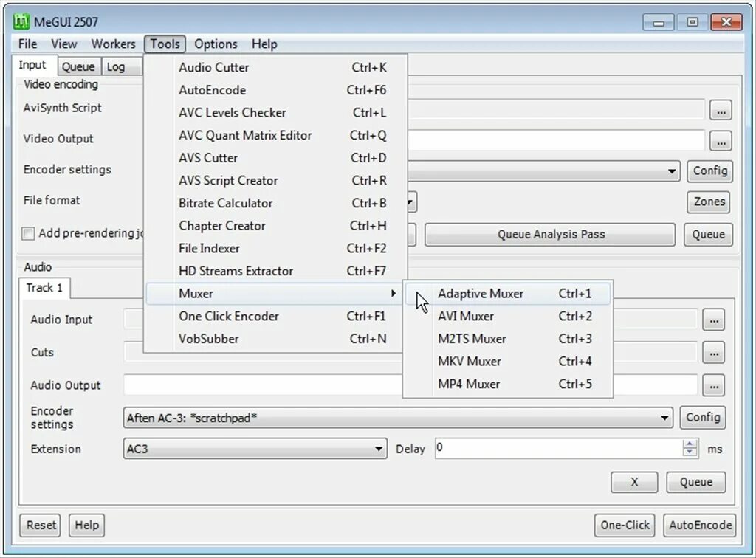Open video encoder settings dropdown
Image resolution: width=756 pixels, height=558 pixels.
[x=672, y=171]
